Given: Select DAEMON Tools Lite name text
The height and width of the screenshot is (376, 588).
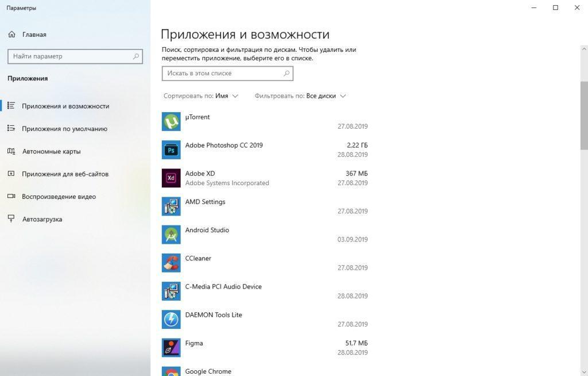Looking at the screenshot, I should tap(214, 315).
